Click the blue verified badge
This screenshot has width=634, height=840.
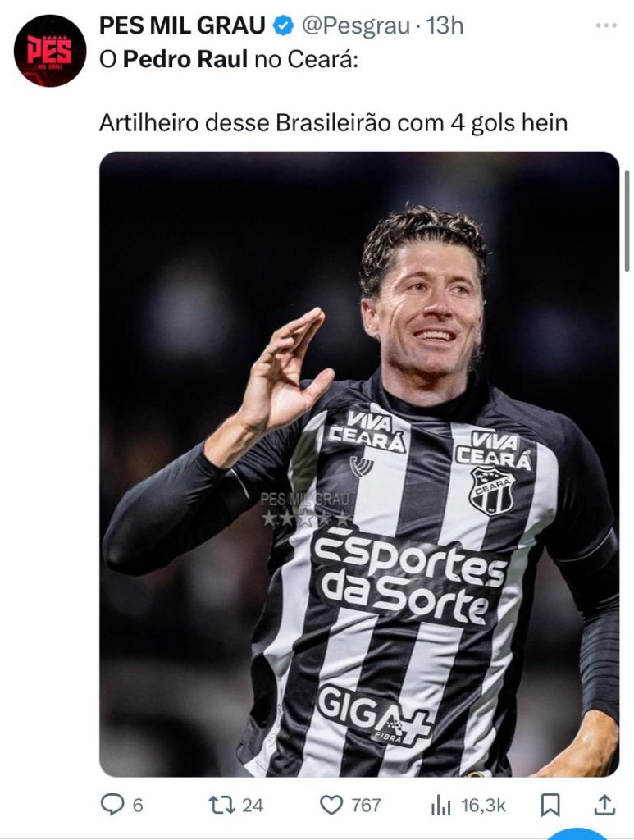[284, 25]
